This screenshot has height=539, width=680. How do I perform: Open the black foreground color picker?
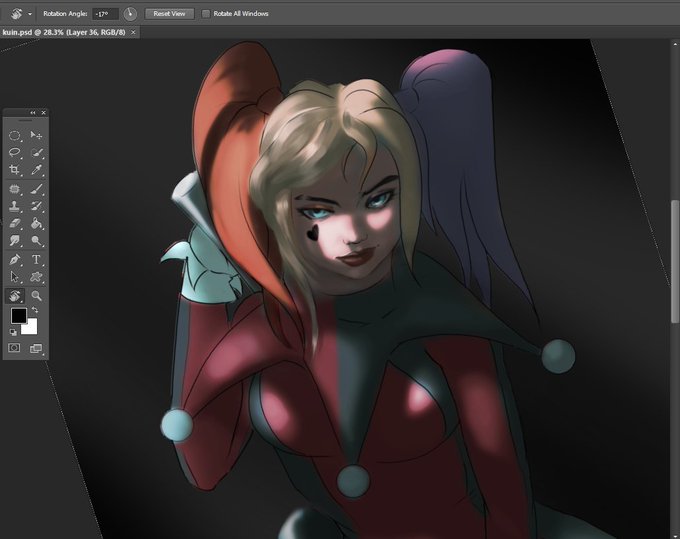(19, 315)
